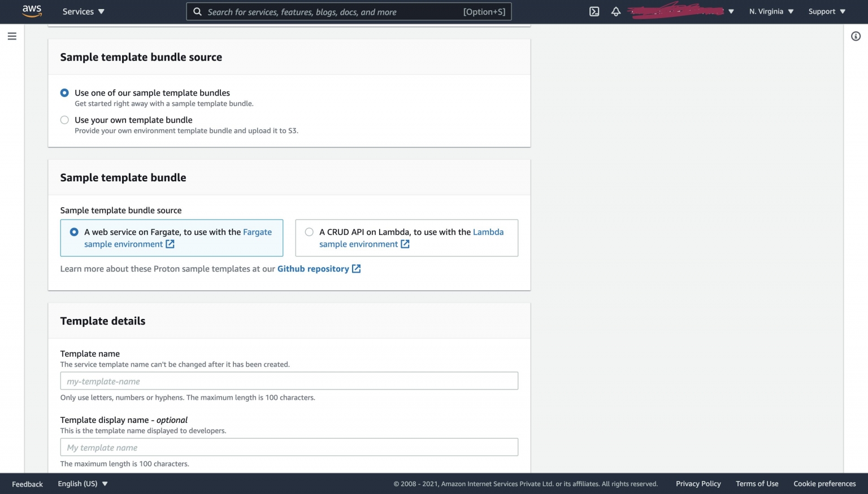
Task: Click the AWS logo
Action: (32, 11)
